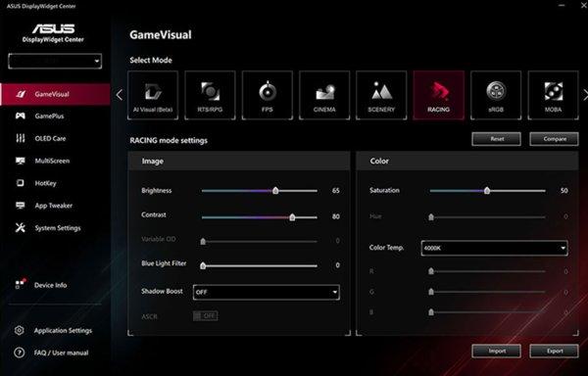Click the Saturation slider track
The image size is (588, 376).
pos(487,191)
